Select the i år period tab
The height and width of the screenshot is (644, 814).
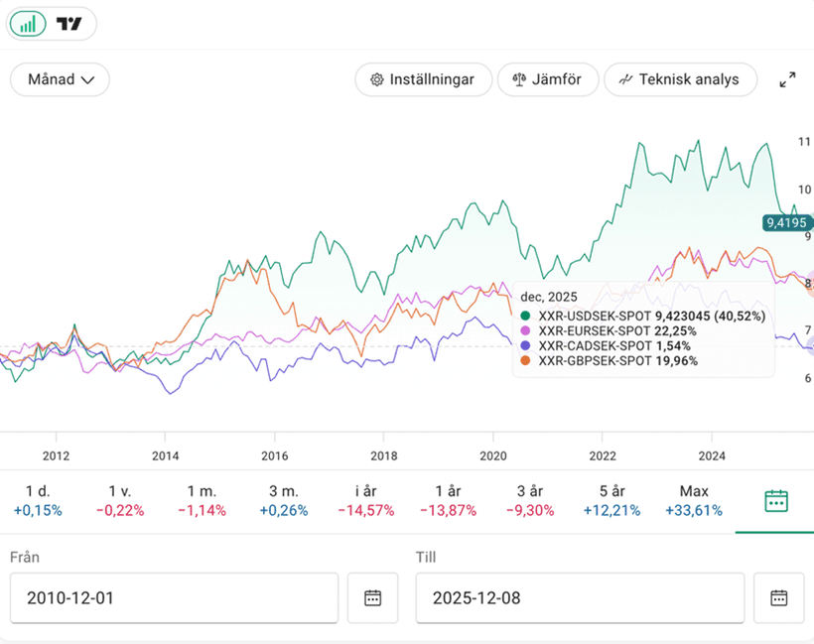tap(366, 500)
